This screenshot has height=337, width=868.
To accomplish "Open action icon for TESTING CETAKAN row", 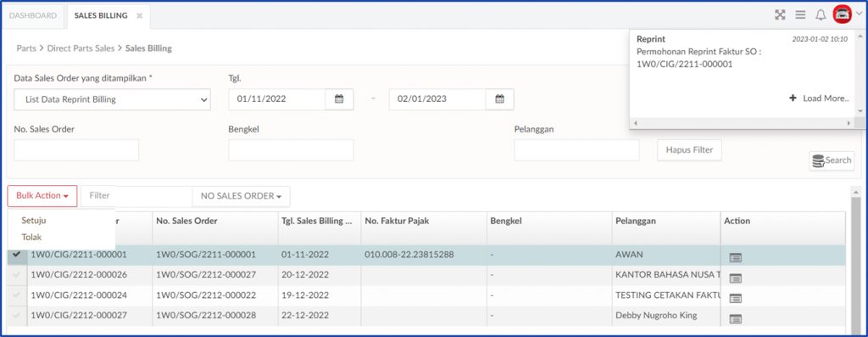I will tap(735, 298).
